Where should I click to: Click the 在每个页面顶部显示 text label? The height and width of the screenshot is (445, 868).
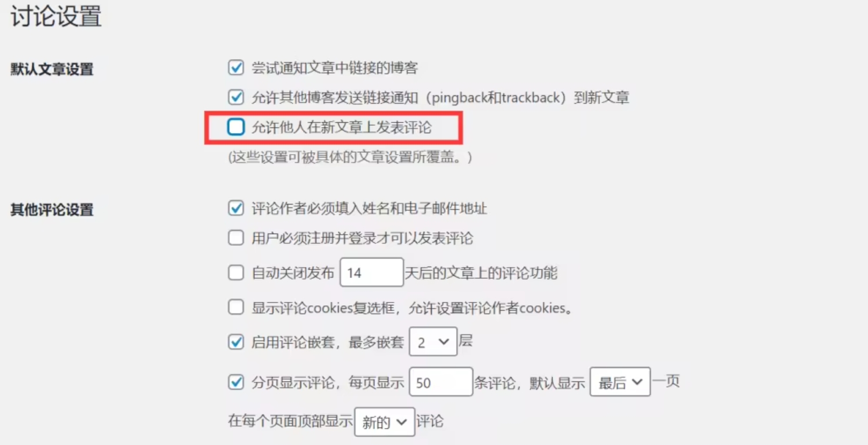pyautogui.click(x=290, y=421)
